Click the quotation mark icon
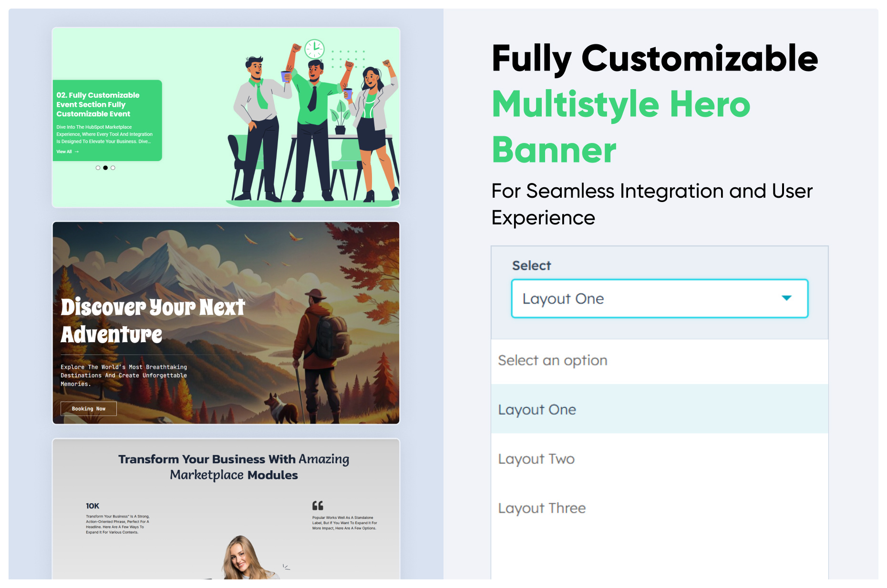Image resolution: width=887 pixels, height=588 pixels. tap(318, 506)
